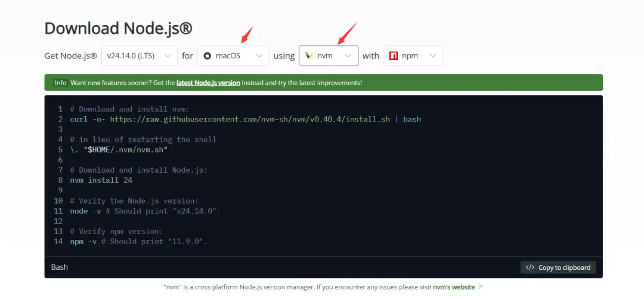644x299 pixels.
Task: Click the nvm cross-platform version manager note
Action: point(318,287)
